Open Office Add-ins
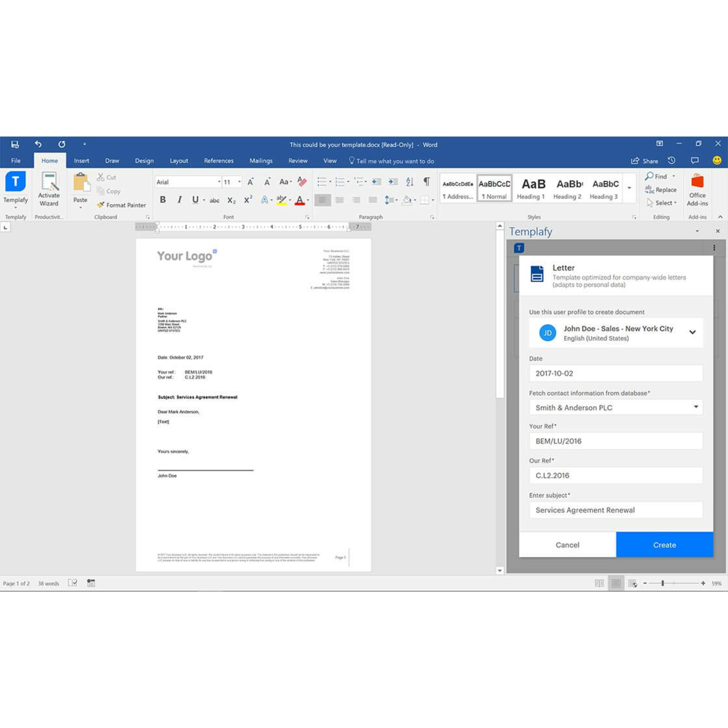Viewport: 728px width, 728px height. 697,189
